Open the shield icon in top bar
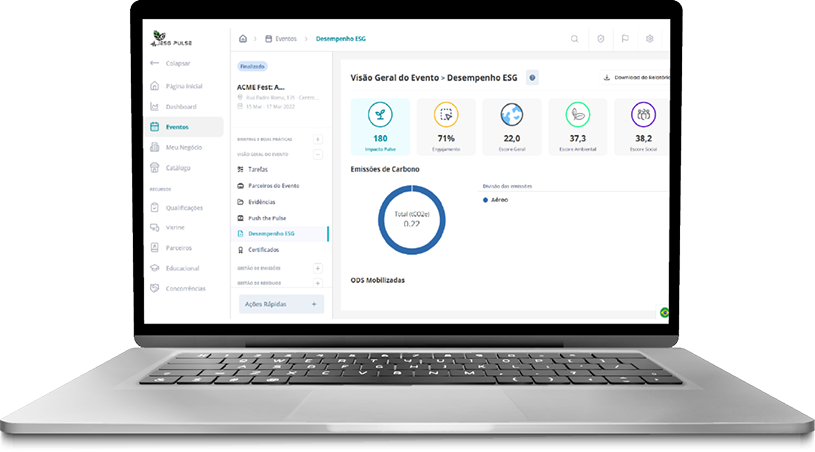The image size is (815, 452). pyautogui.click(x=600, y=39)
